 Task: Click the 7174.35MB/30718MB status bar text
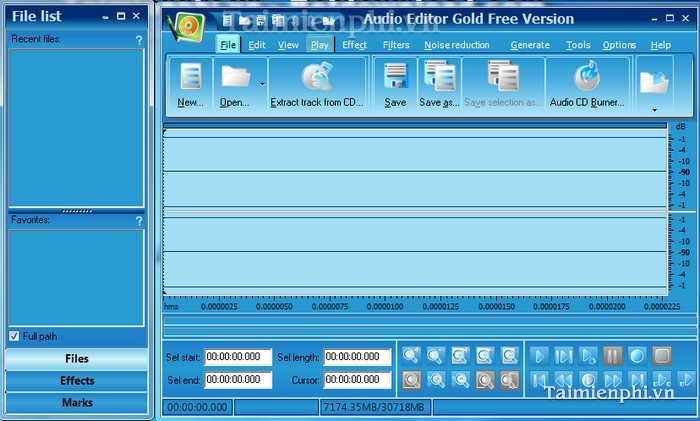[x=374, y=407]
